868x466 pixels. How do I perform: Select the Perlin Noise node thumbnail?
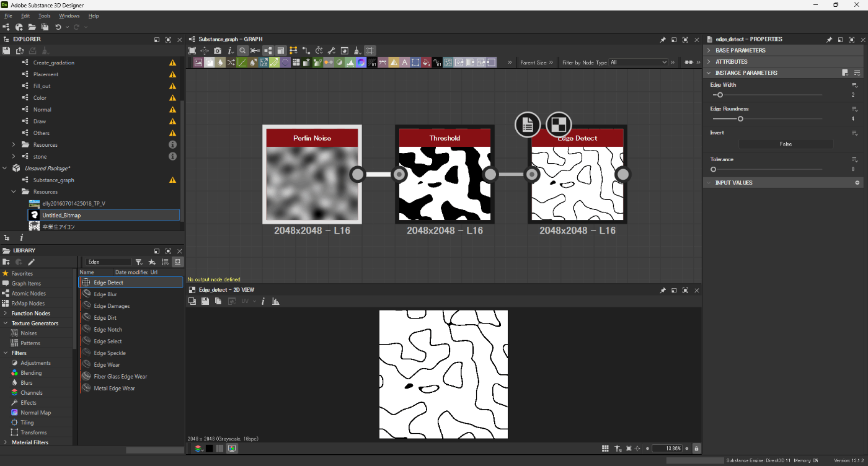tap(312, 184)
